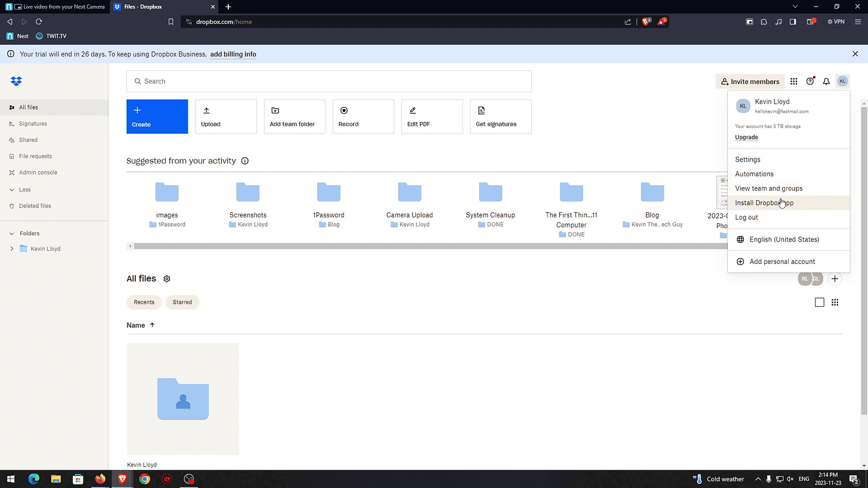The image size is (868, 488).
Task: Click the Get signatures tile
Action: (500, 116)
